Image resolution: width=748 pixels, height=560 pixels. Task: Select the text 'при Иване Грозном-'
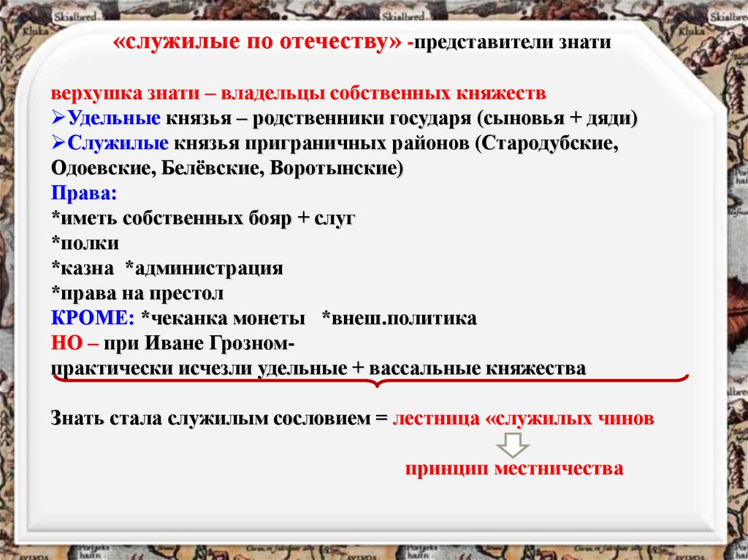(x=199, y=343)
